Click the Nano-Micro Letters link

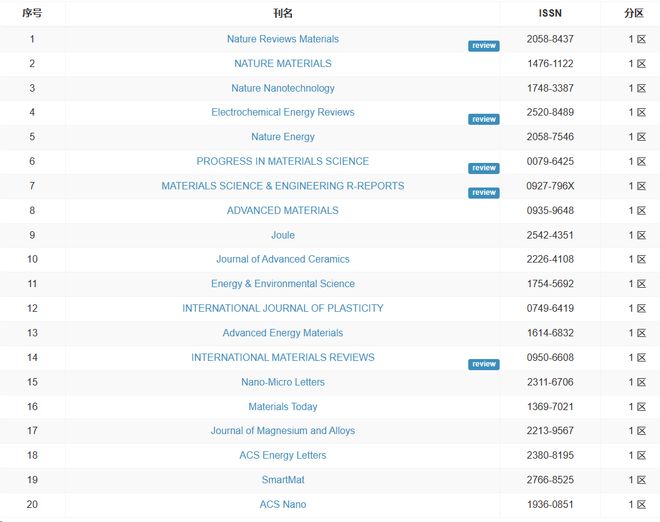[x=282, y=382]
